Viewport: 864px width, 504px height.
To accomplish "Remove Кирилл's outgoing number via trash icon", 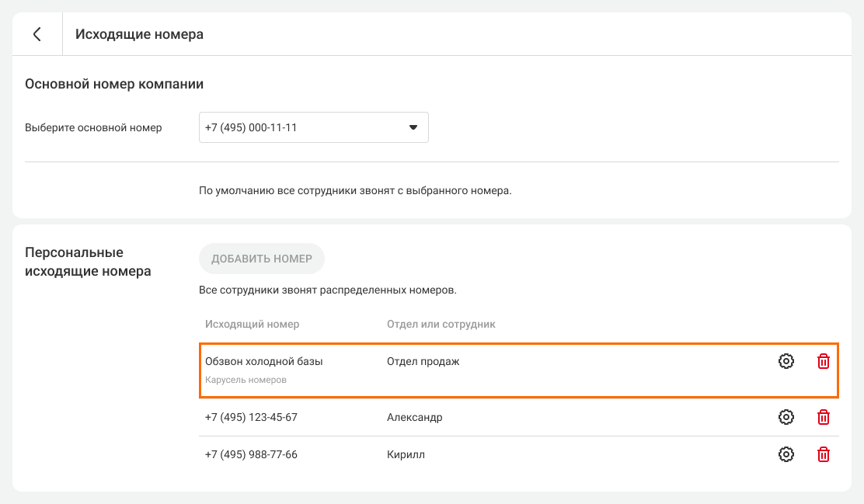I will pos(824,454).
